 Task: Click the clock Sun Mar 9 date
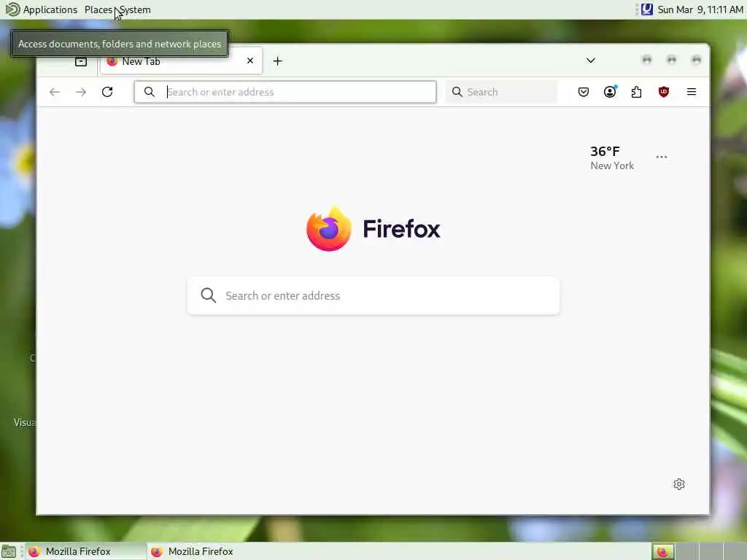pos(700,9)
